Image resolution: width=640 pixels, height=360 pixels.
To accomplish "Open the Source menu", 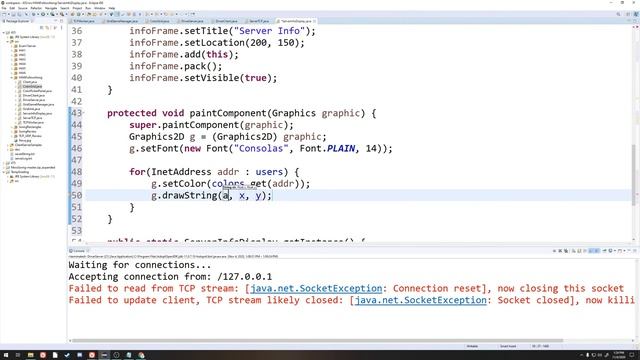I will tap(22, 8).
